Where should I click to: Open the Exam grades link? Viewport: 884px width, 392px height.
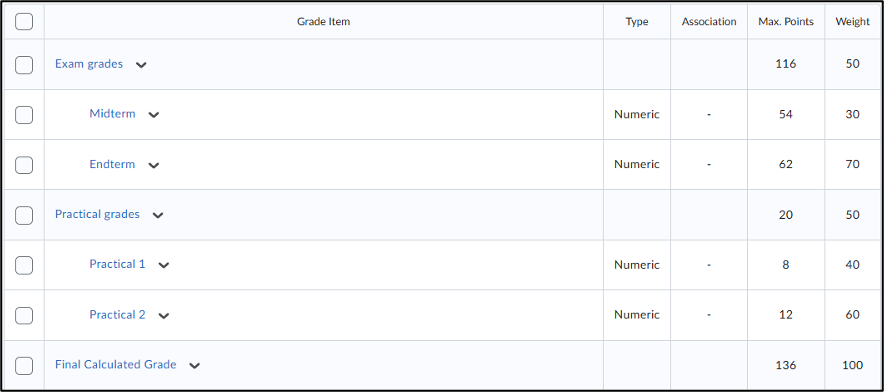click(x=89, y=64)
